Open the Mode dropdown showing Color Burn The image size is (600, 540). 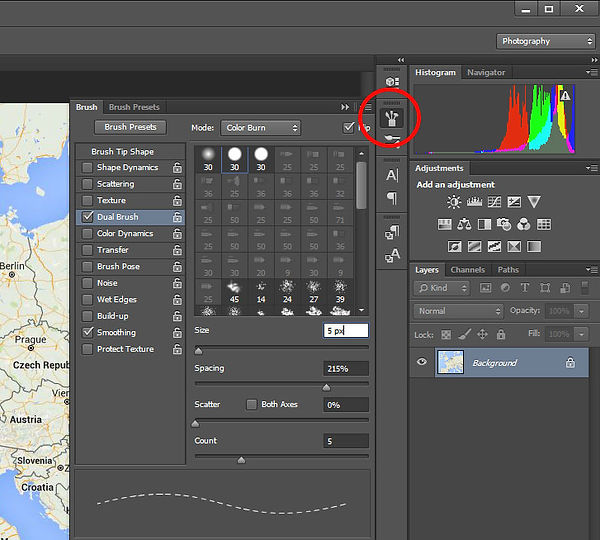(x=261, y=128)
